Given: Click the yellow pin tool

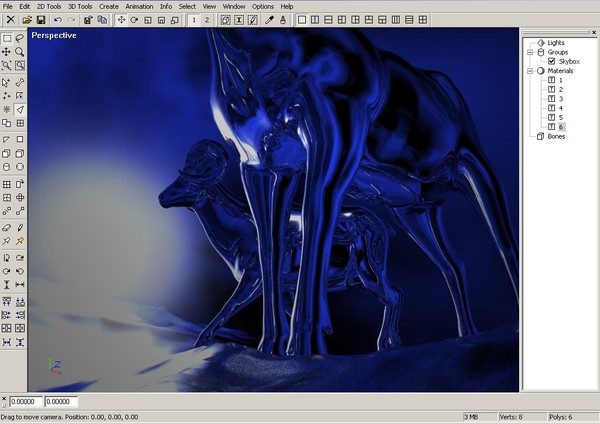Looking at the screenshot, I should click(20, 241).
